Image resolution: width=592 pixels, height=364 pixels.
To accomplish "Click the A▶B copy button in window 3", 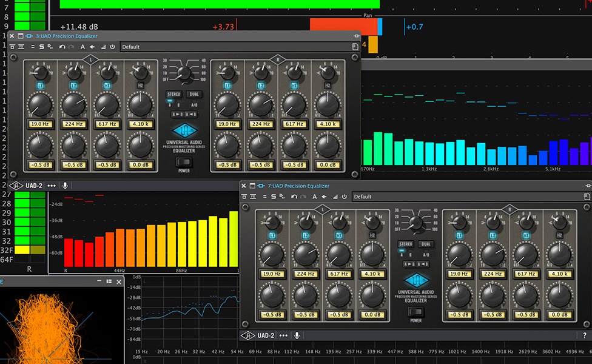I will tap(178, 115).
